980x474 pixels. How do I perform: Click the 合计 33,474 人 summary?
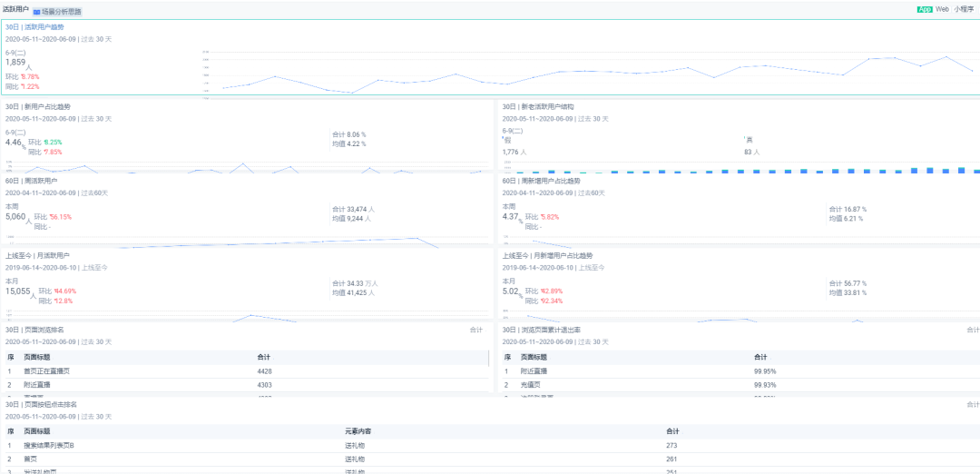pos(352,210)
